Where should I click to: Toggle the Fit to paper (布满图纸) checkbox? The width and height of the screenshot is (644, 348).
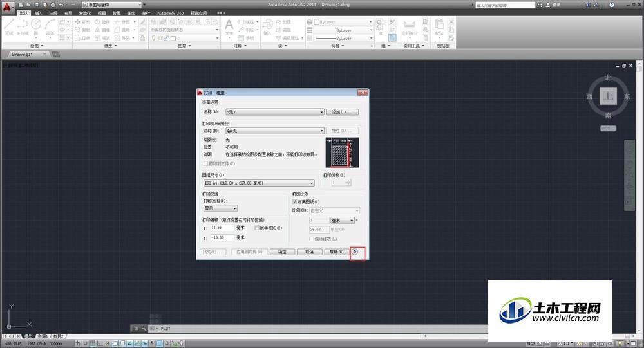[294, 201]
